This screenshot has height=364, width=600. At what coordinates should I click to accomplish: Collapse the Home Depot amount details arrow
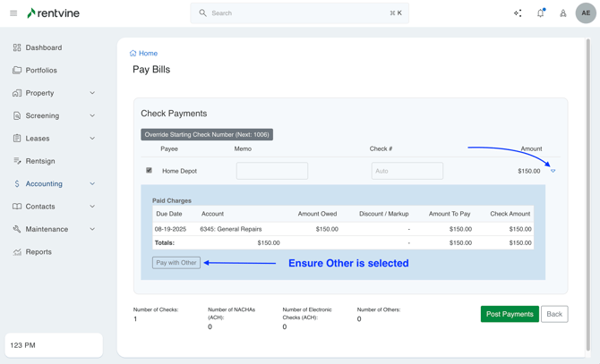(553, 171)
